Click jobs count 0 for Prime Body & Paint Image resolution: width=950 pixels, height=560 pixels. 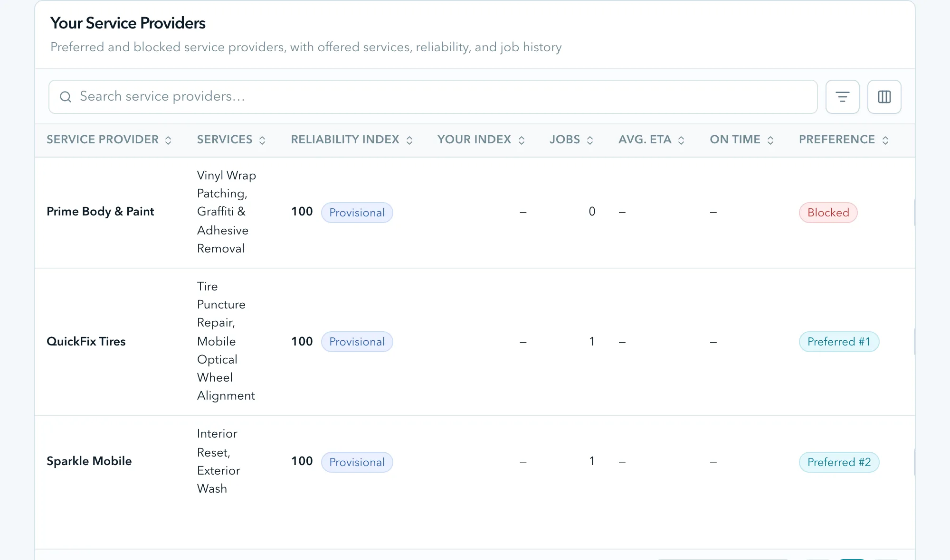point(592,212)
